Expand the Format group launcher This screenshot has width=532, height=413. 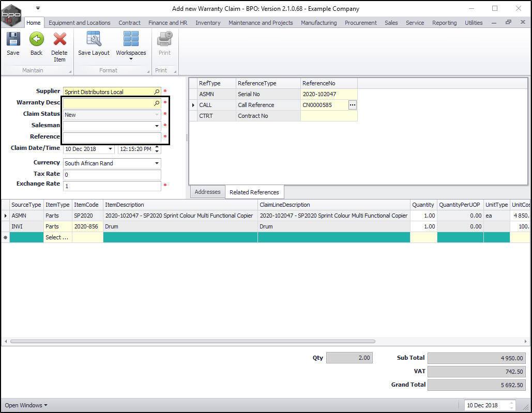point(148,71)
